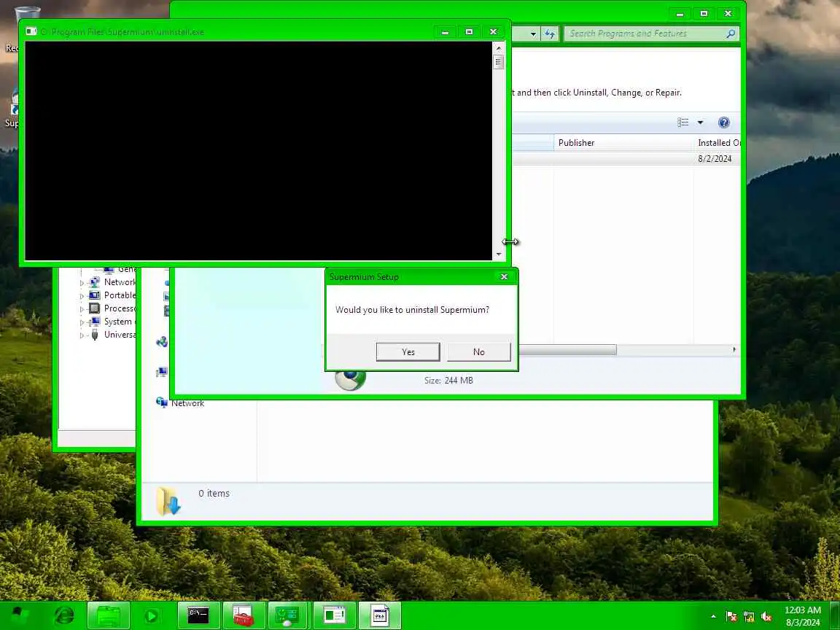Click the programs list scroll right arrow
The height and width of the screenshot is (630, 840).
(x=734, y=350)
